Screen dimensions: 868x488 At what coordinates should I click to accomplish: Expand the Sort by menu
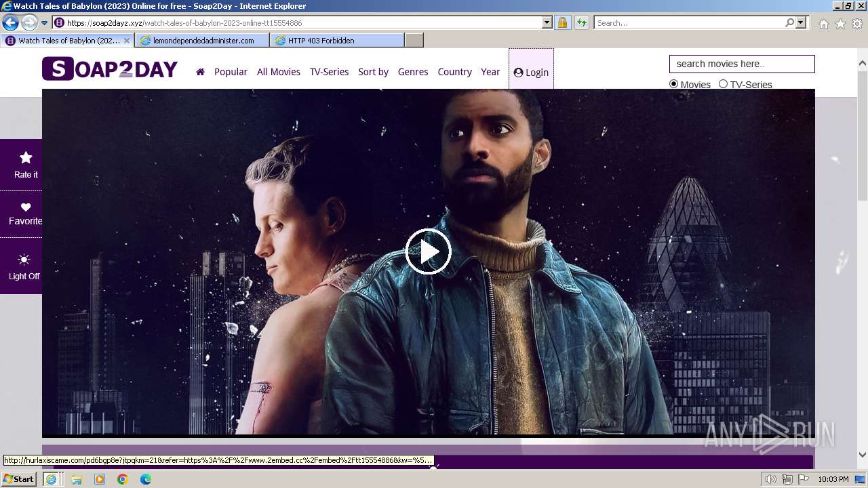[373, 72]
